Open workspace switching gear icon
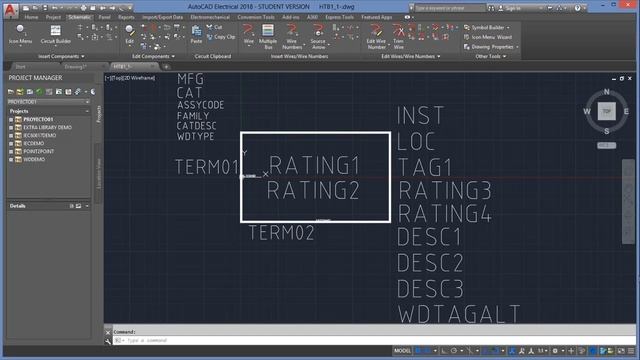Viewport: 640px width, 360px height. tap(555, 351)
